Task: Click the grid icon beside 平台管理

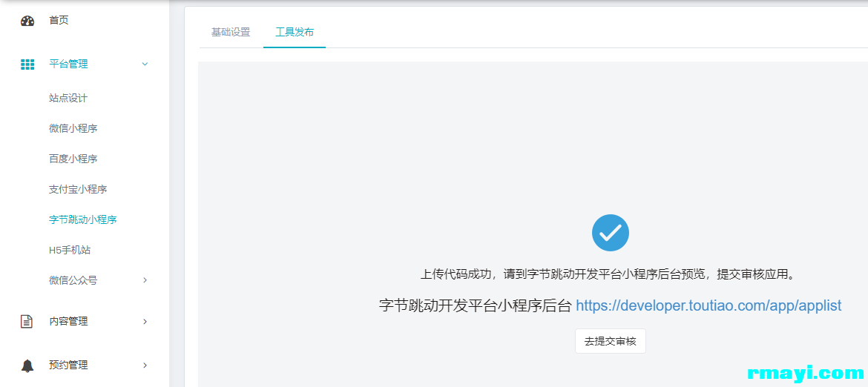Action: (27, 64)
